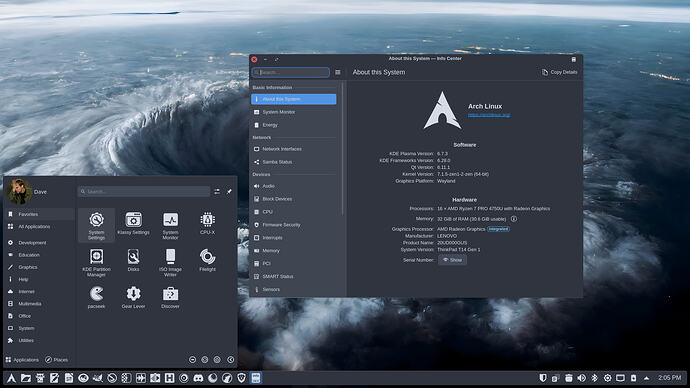This screenshot has height=388, width=690.
Task: Open the Multimedia category
Action: tap(40, 304)
